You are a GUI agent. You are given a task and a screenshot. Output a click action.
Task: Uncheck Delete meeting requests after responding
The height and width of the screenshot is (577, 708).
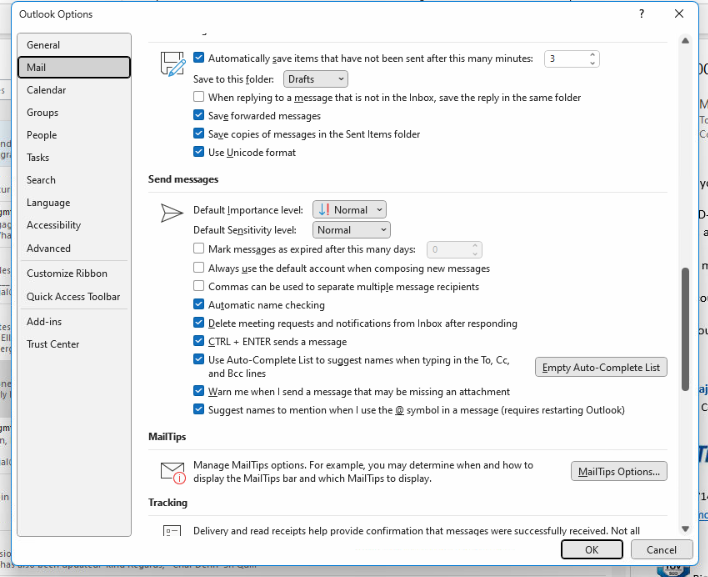click(x=199, y=323)
